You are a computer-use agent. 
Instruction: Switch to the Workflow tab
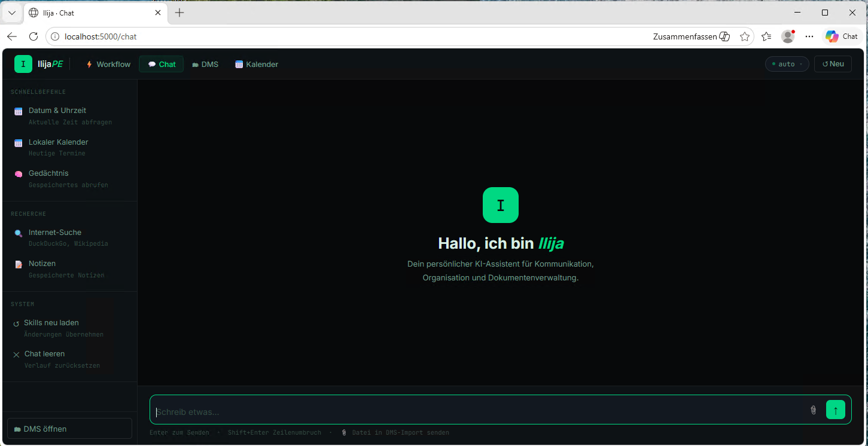tap(108, 64)
